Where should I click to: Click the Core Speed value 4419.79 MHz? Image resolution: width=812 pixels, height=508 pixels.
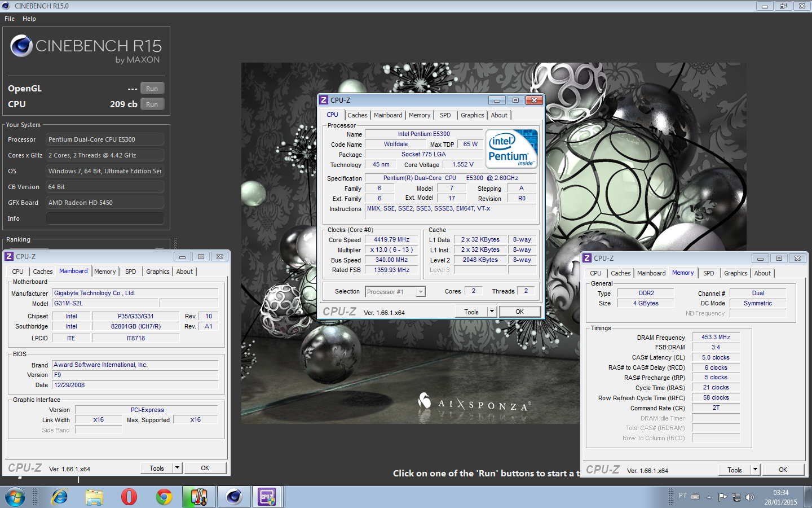click(x=391, y=239)
